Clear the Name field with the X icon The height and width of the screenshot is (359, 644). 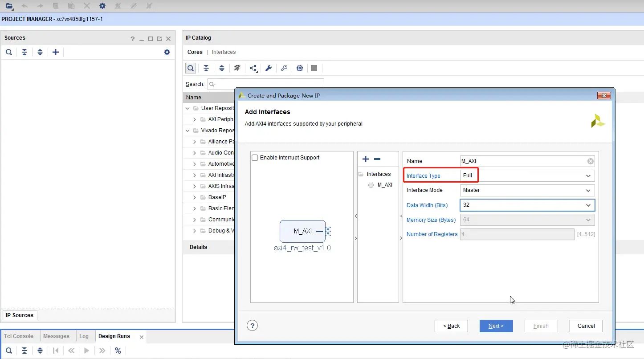(x=590, y=161)
